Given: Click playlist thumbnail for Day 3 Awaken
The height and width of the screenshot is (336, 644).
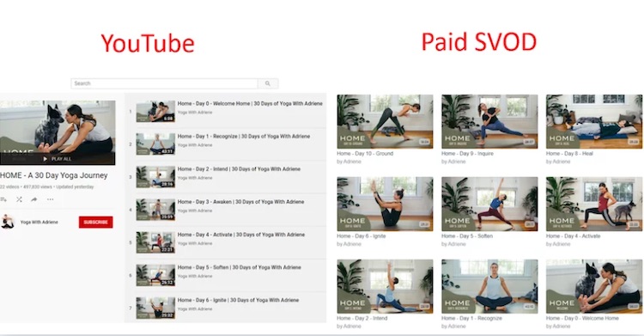Looking at the screenshot, I should point(155,210).
